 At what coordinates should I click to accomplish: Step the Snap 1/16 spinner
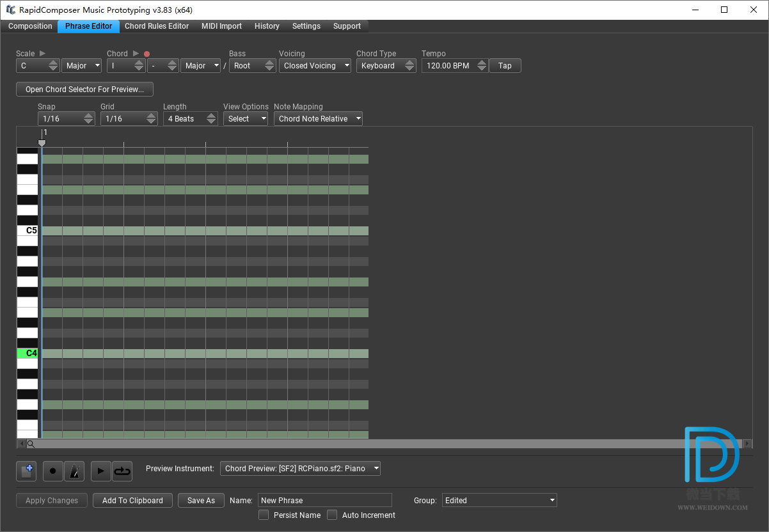(88, 119)
